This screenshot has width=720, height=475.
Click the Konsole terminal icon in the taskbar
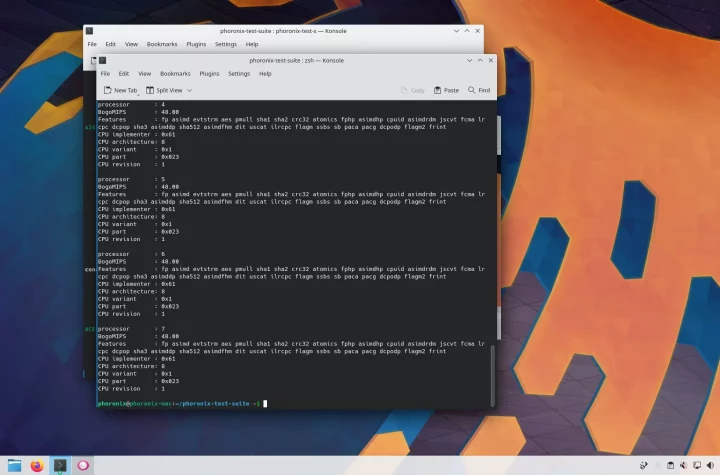point(60,465)
